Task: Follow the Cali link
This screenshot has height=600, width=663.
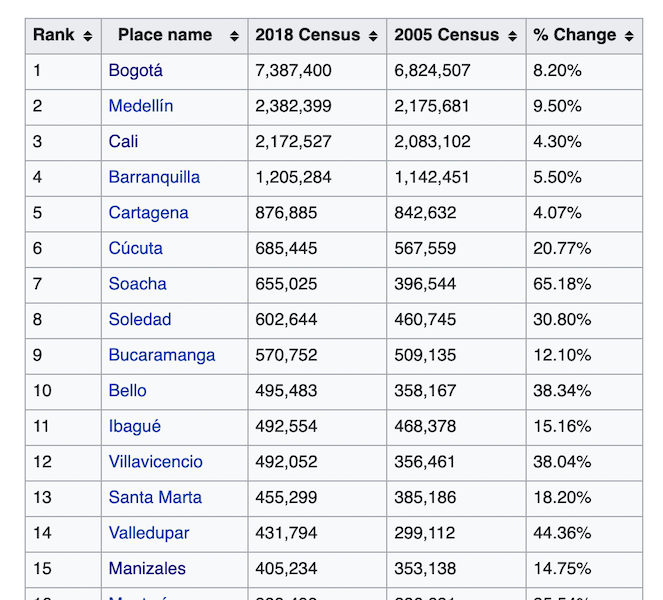Action: [123, 141]
